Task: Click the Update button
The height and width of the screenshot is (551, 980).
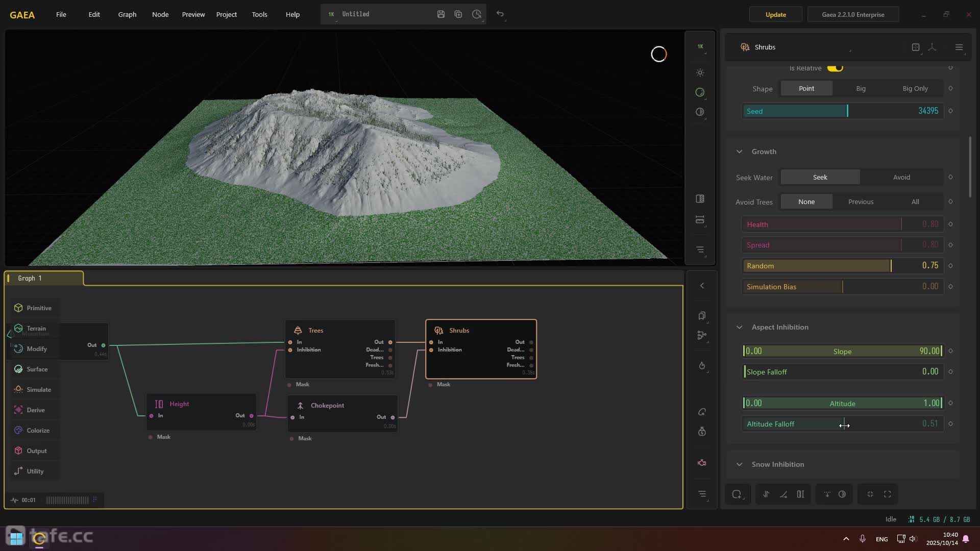Action: tap(775, 14)
